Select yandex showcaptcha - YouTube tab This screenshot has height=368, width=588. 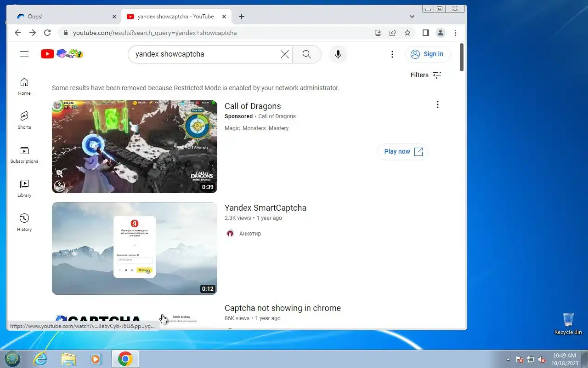176,17
